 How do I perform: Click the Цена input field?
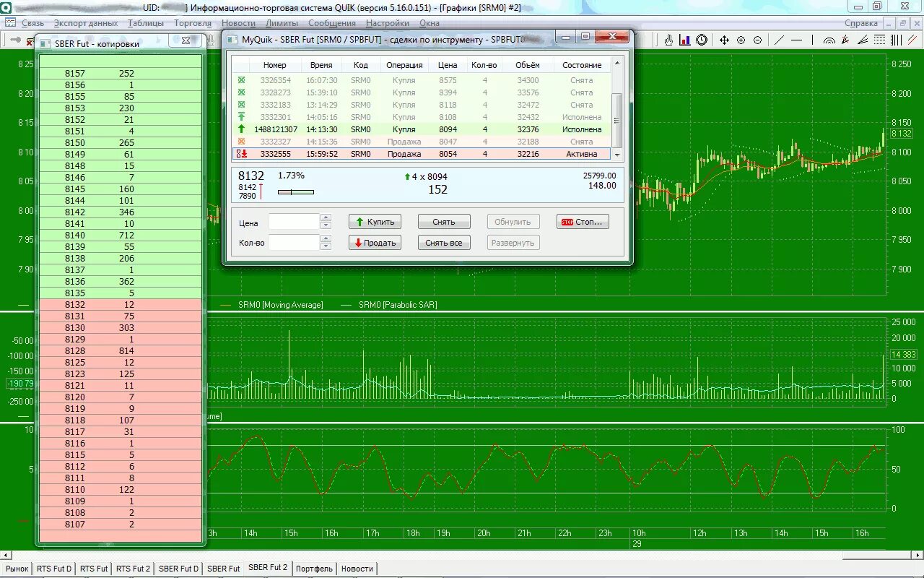click(295, 222)
